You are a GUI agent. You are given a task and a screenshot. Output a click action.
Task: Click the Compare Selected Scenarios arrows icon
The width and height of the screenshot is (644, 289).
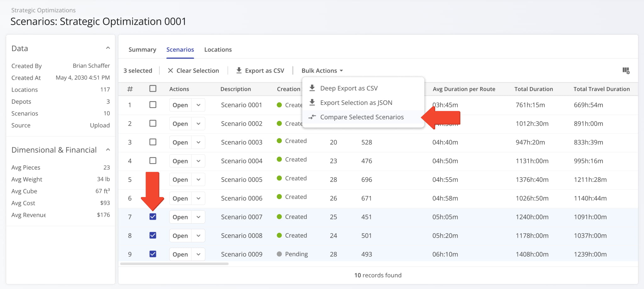coord(312,117)
